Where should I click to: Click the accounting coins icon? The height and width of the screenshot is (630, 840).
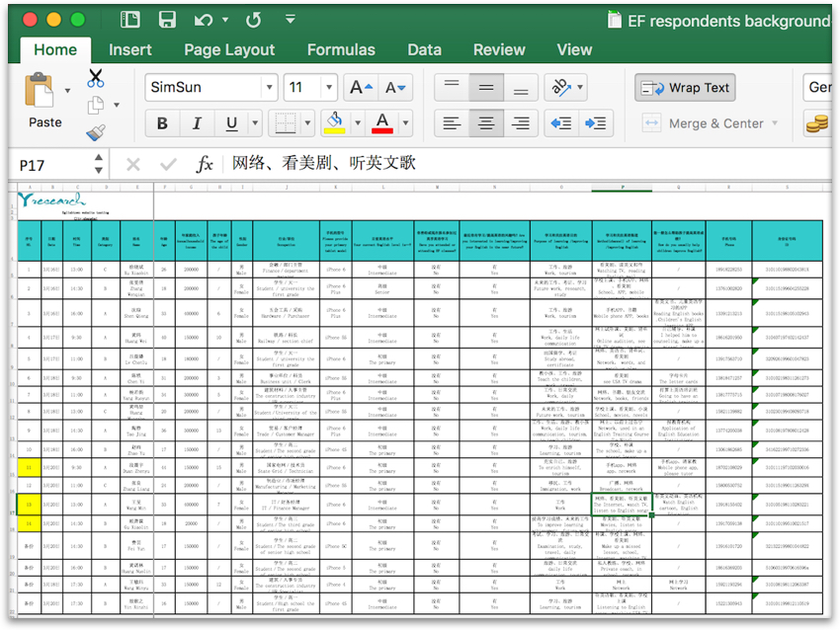click(x=817, y=123)
